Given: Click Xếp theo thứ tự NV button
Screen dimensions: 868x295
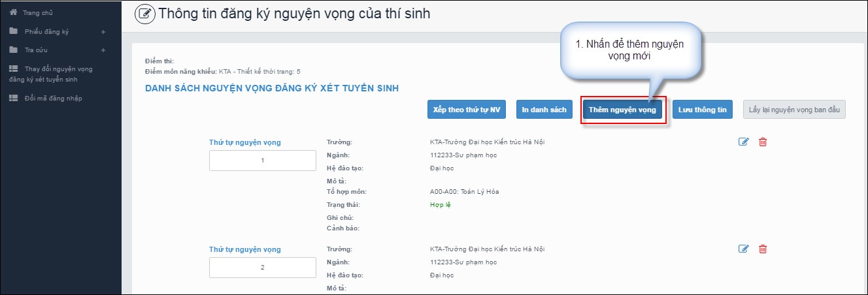Looking at the screenshot, I should click(467, 110).
